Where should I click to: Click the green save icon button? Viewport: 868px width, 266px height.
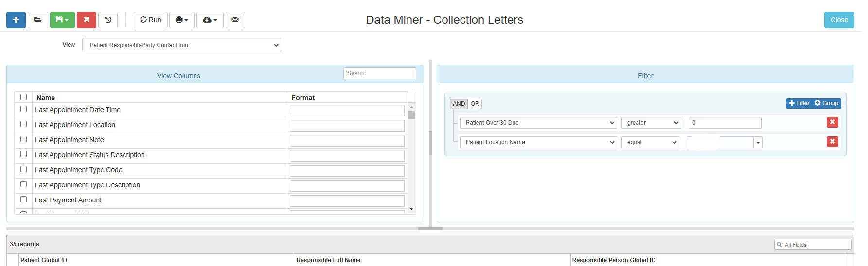click(62, 20)
